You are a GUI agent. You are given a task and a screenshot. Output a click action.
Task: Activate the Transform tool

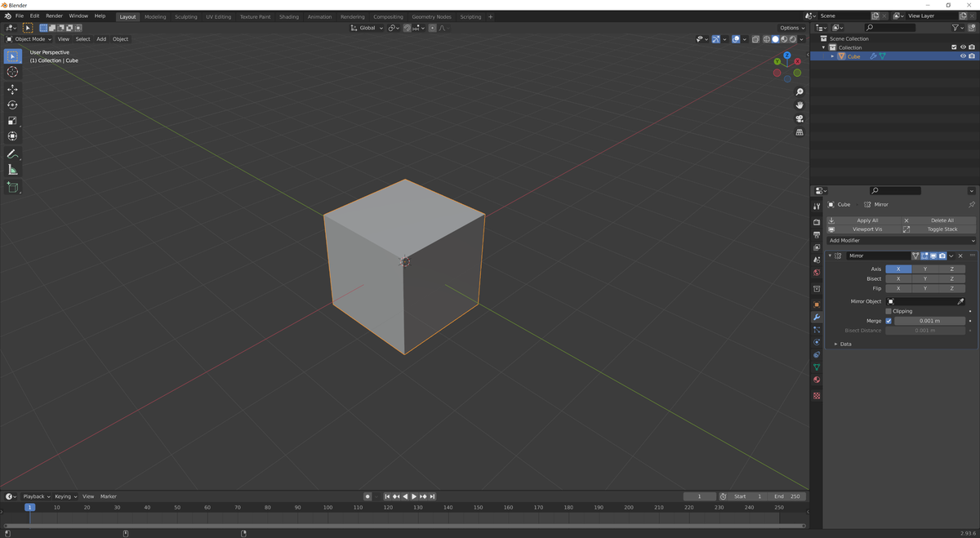tap(12, 136)
